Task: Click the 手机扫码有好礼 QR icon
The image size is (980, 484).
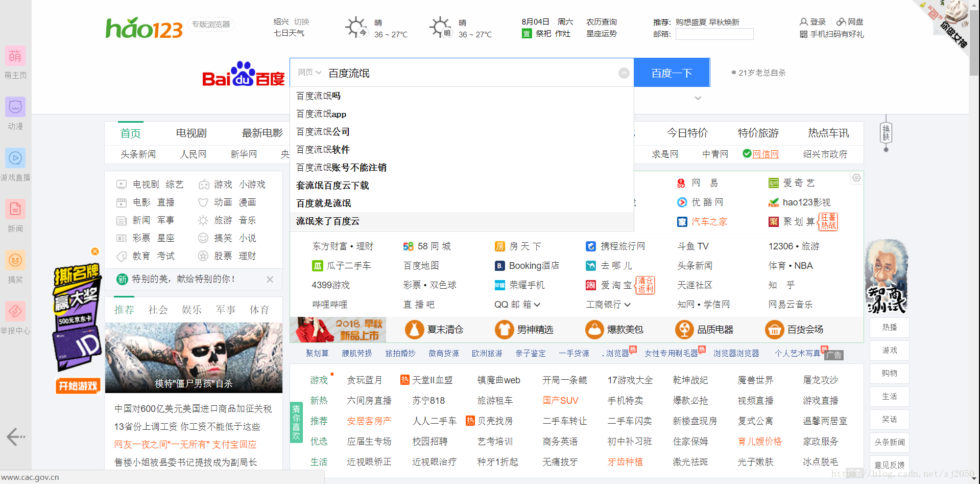Action: coord(804,34)
